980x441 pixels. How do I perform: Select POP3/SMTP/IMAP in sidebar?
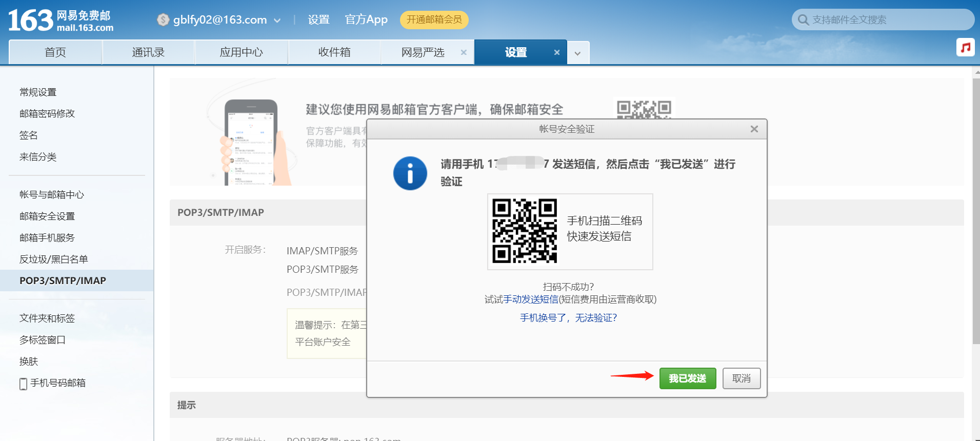tap(77, 280)
